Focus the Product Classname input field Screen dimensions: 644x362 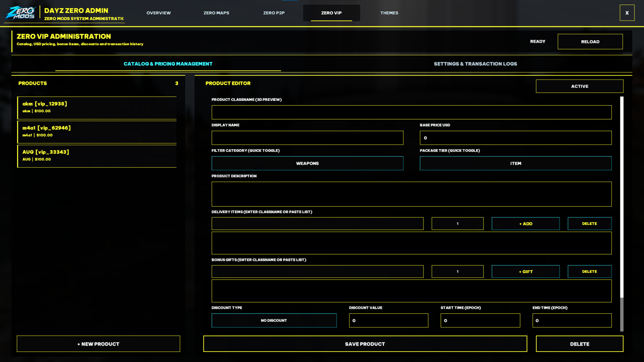(411, 112)
